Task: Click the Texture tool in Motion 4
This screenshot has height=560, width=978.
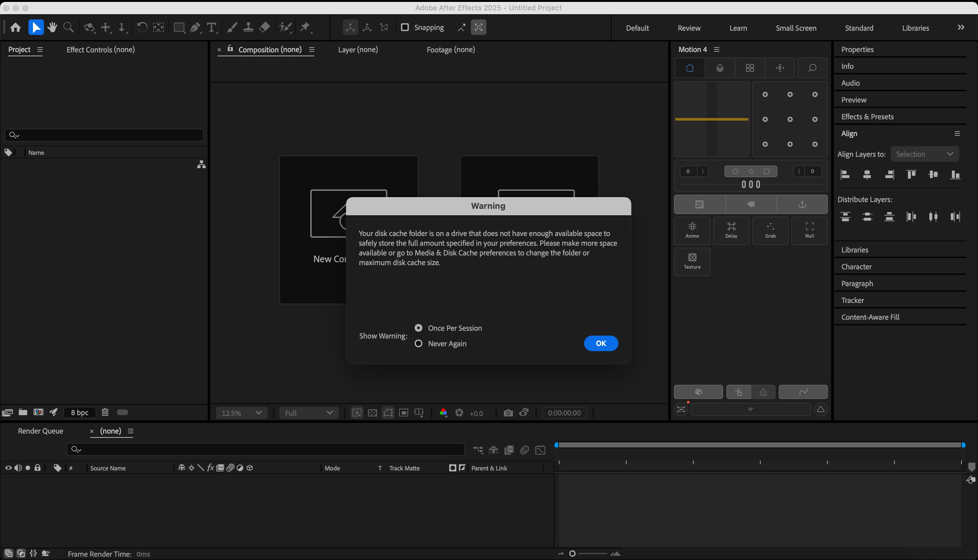Action: click(x=692, y=262)
